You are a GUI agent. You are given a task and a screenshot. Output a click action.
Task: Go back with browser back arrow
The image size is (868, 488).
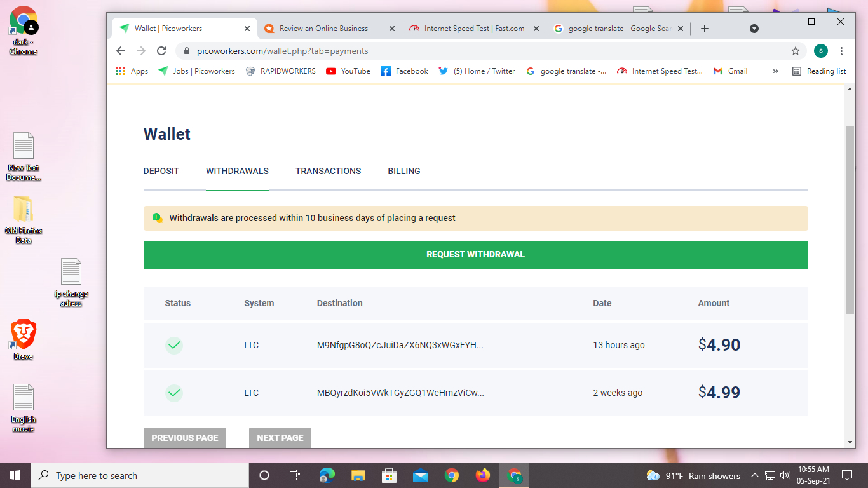point(121,51)
